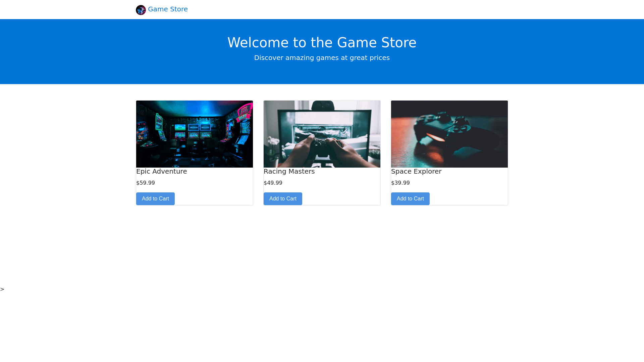Click the Epic Adventure game title

click(x=161, y=171)
